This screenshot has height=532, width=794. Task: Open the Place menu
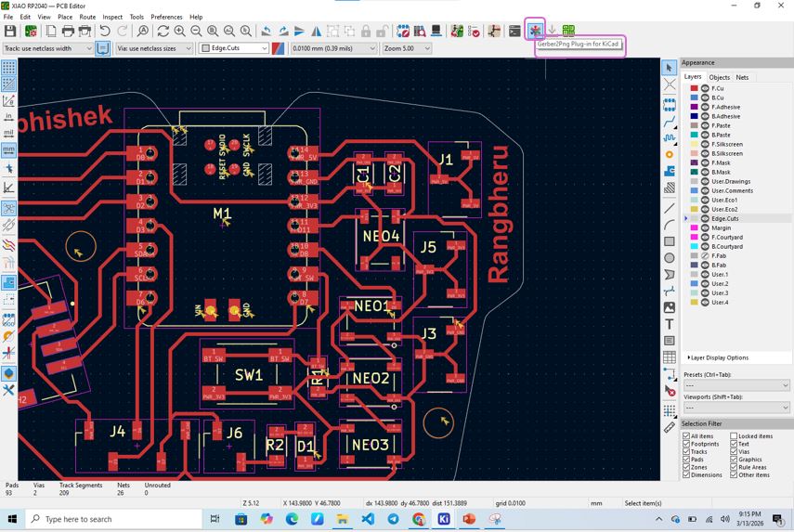[65, 17]
